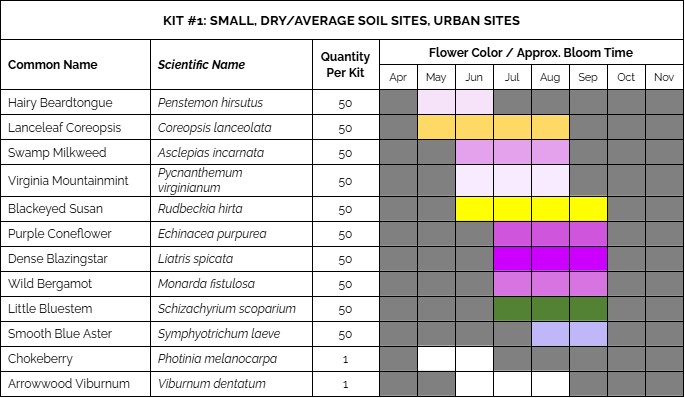This screenshot has height=398, width=685.
Task: Click the Apr month column header
Action: click(x=398, y=77)
